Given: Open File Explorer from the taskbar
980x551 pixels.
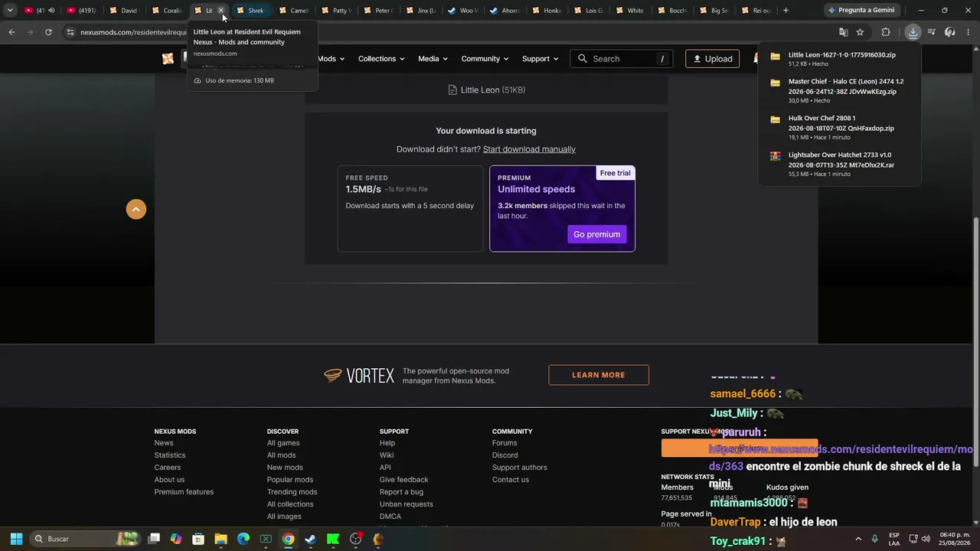Looking at the screenshot, I should (x=220, y=539).
